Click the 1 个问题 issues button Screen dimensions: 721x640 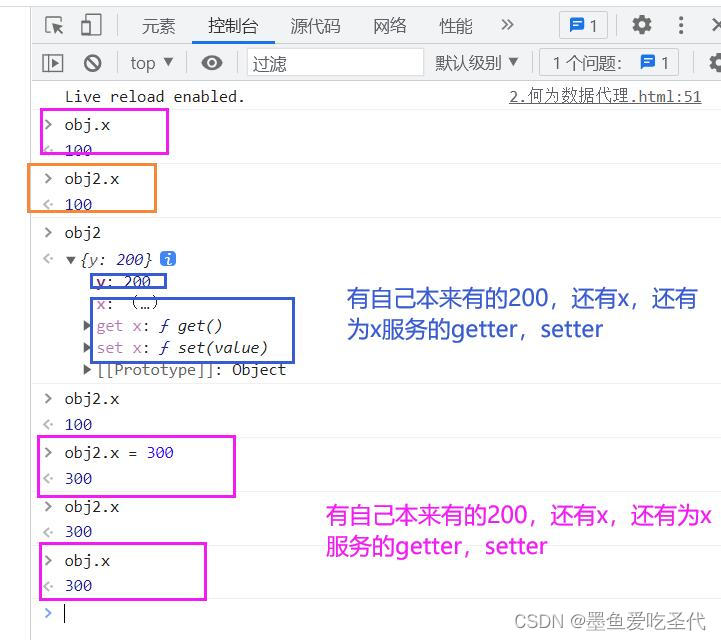coord(608,63)
